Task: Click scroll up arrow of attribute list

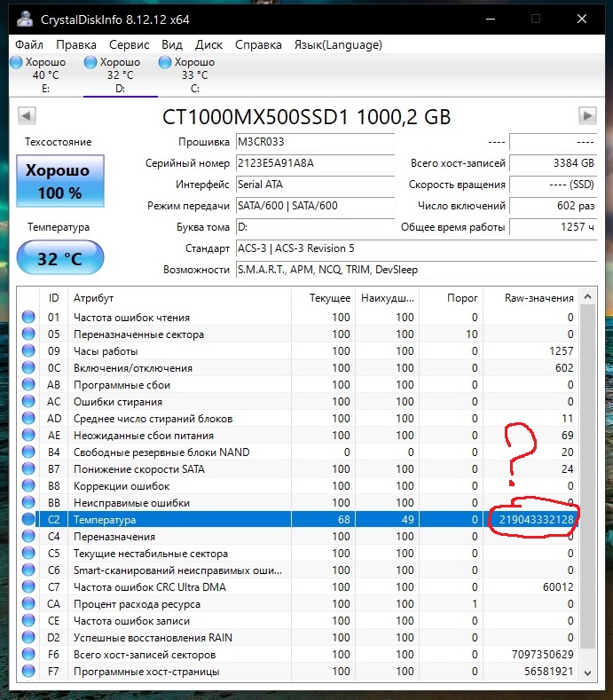Action: (x=587, y=297)
